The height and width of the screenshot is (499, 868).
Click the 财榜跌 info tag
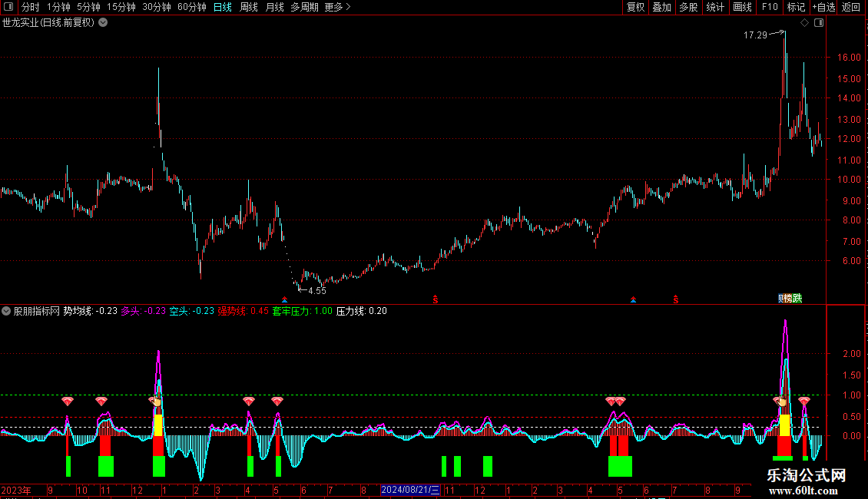point(790,299)
